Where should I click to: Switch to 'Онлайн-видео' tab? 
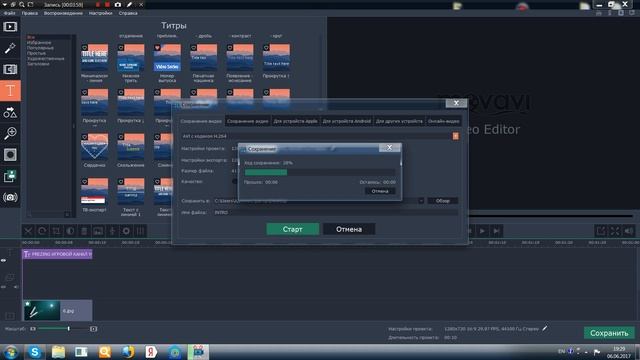click(x=444, y=121)
